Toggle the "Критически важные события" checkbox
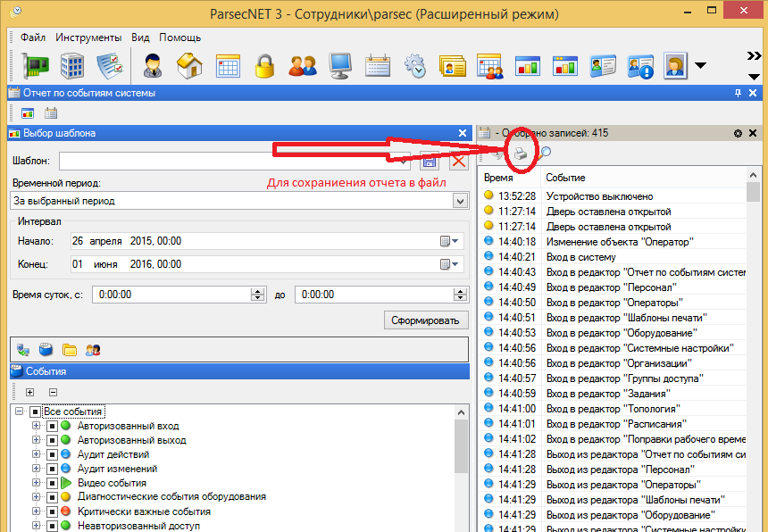Image resolution: width=768 pixels, height=532 pixels. (53, 511)
